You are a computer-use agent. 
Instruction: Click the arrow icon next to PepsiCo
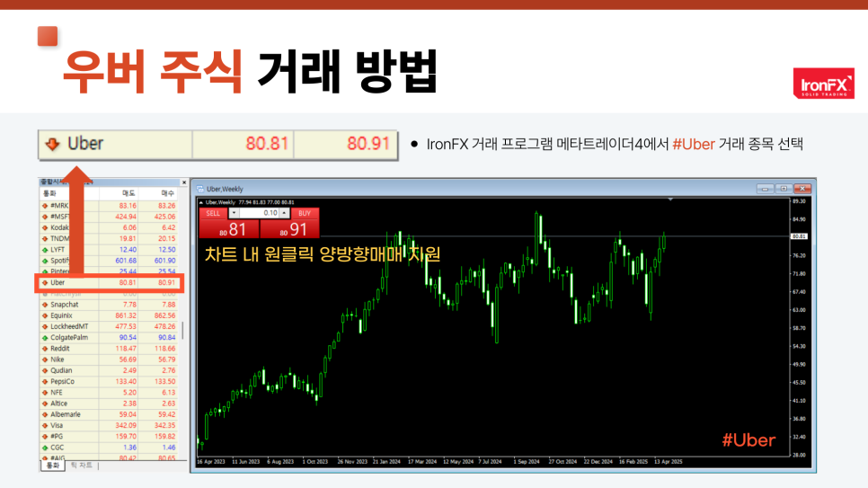tap(45, 382)
